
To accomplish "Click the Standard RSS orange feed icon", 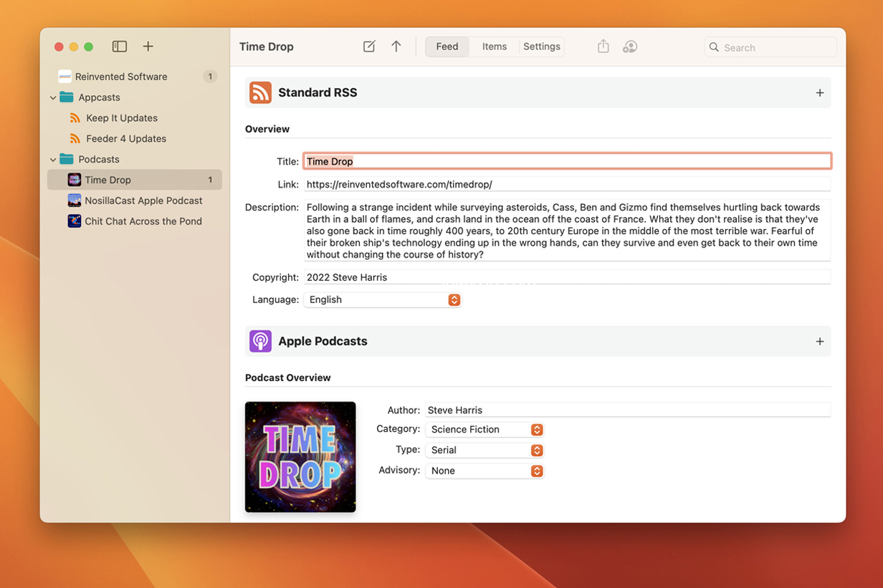I will pyautogui.click(x=260, y=92).
